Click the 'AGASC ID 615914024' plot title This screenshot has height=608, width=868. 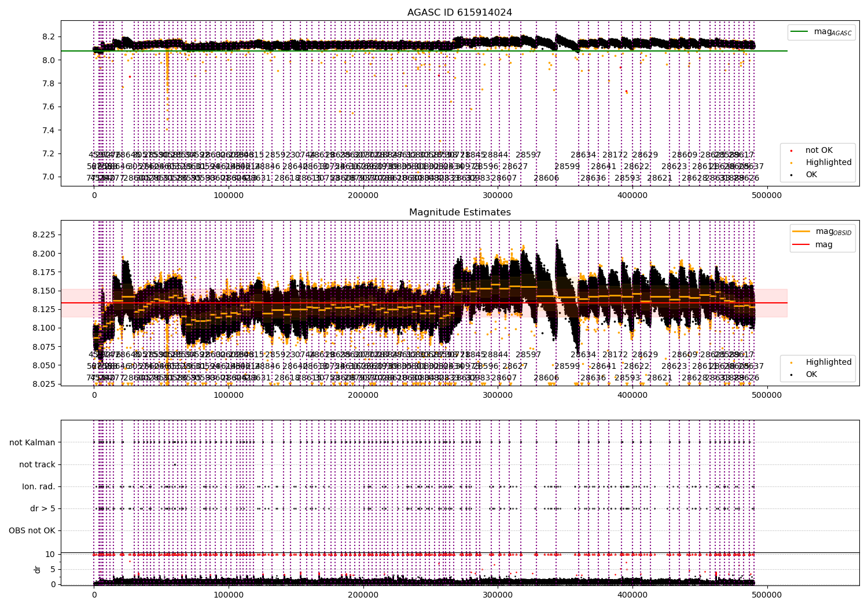pos(459,13)
